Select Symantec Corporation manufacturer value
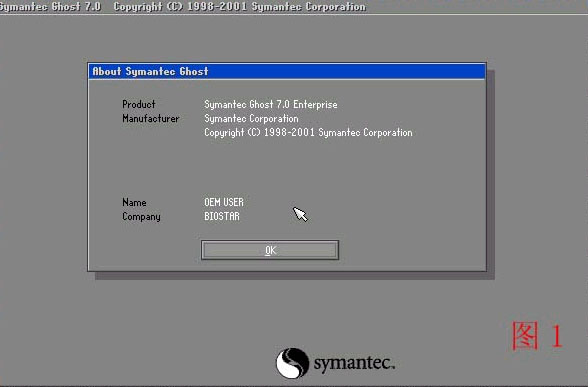The height and width of the screenshot is (387, 588). [x=251, y=118]
